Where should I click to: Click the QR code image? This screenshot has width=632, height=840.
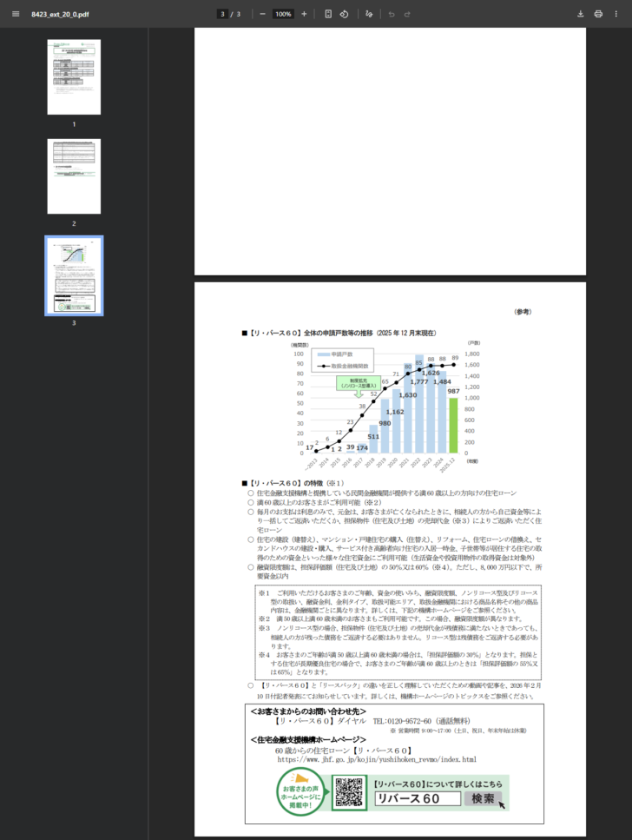tap(349, 792)
